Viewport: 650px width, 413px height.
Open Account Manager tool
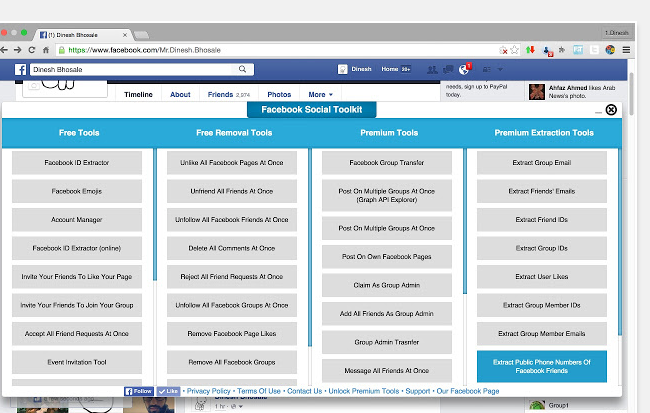tap(77, 220)
